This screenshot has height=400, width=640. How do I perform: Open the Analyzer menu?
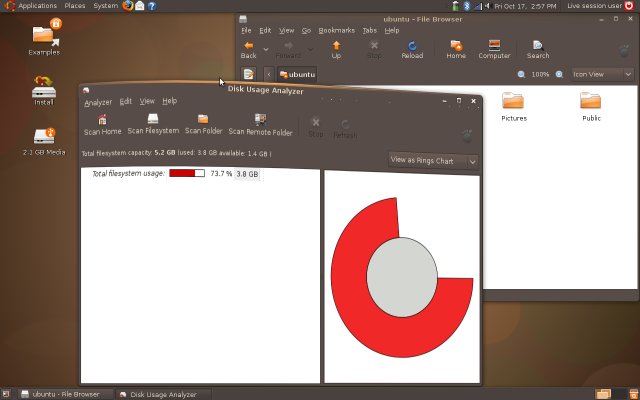tap(98, 103)
